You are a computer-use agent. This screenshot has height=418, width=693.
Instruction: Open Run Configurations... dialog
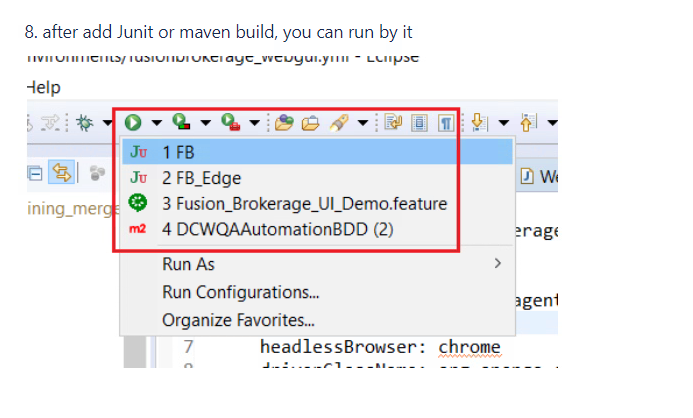(317, 292)
